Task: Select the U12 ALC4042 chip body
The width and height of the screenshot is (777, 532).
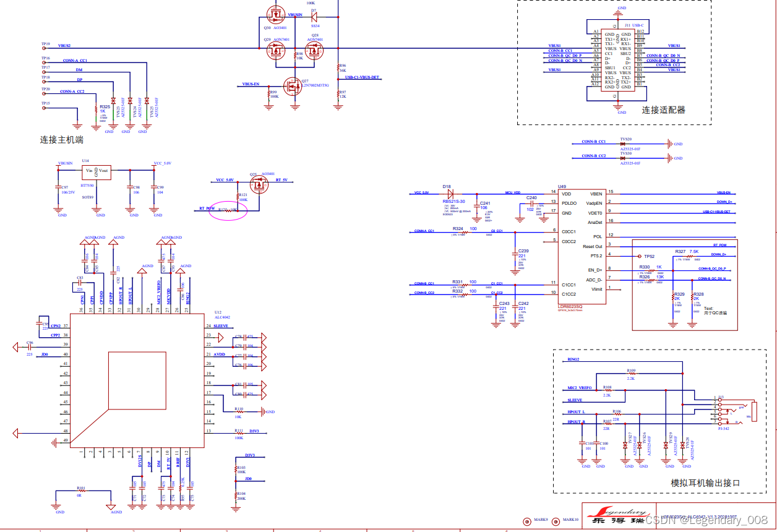Action: tap(137, 380)
